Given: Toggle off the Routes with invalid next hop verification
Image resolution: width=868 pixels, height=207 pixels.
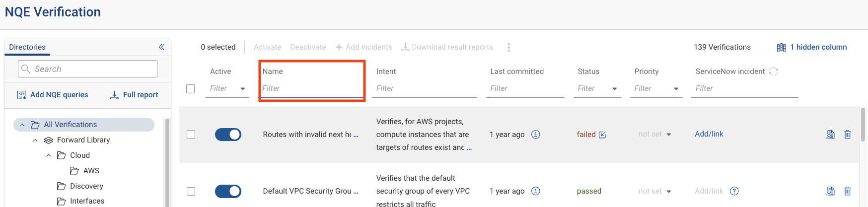Looking at the screenshot, I should point(228,135).
